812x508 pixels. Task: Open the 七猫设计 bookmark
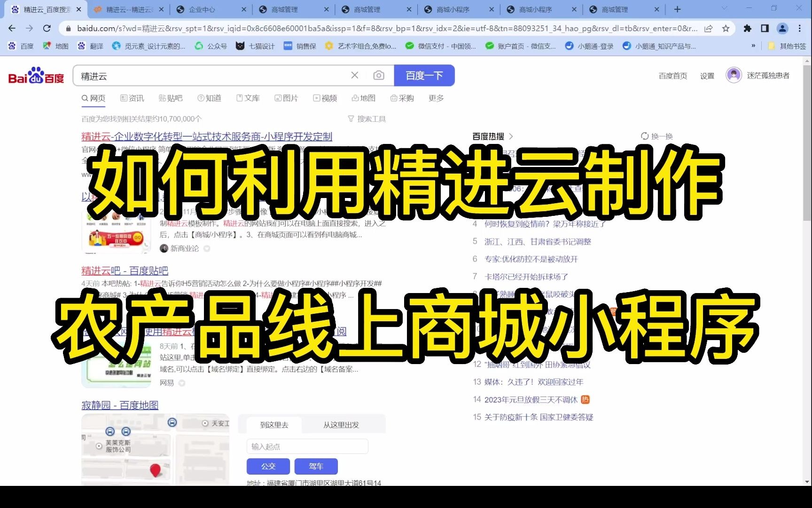click(255, 46)
